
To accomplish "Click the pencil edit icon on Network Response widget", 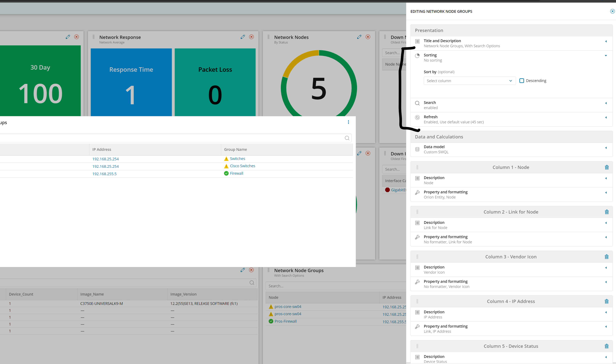I will (243, 37).
